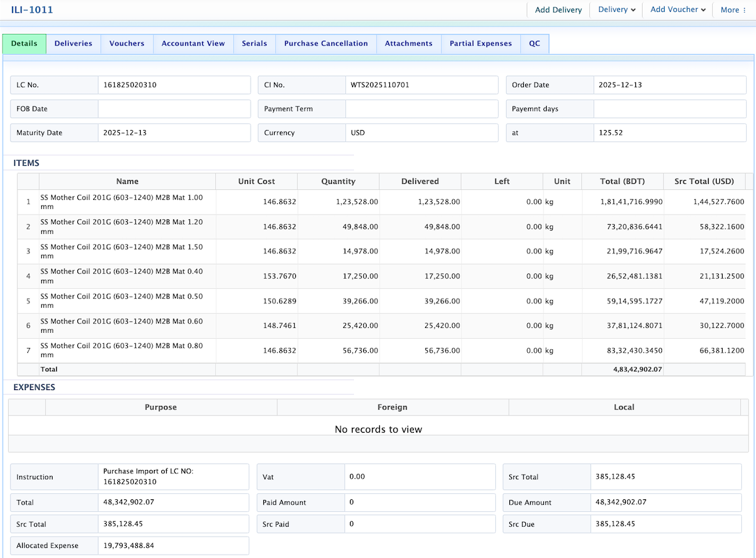Select item row Mat 0.40 mm

(381, 277)
